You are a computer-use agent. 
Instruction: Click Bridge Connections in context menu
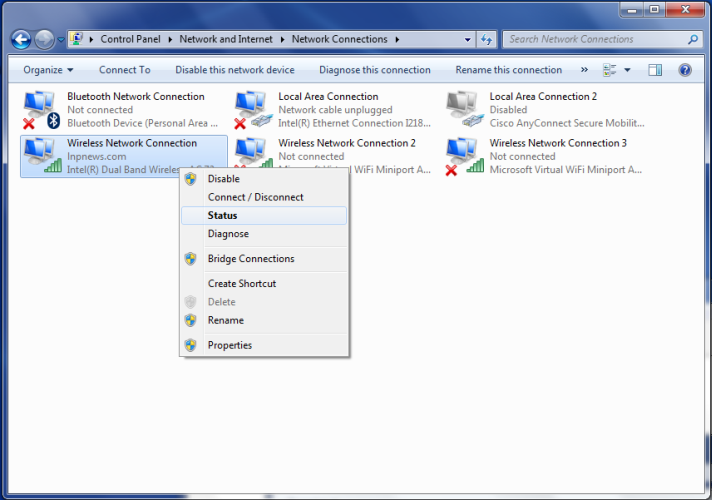[x=251, y=258]
